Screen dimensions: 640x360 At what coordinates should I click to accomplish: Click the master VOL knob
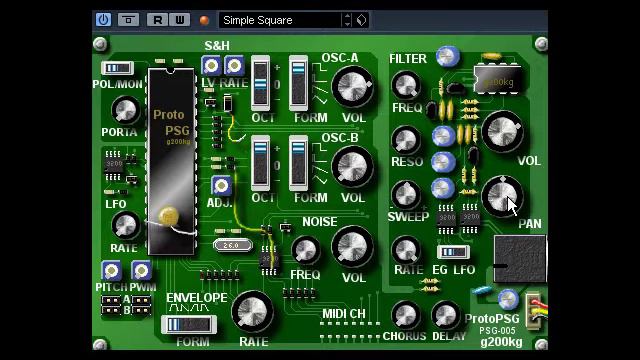coord(502,132)
